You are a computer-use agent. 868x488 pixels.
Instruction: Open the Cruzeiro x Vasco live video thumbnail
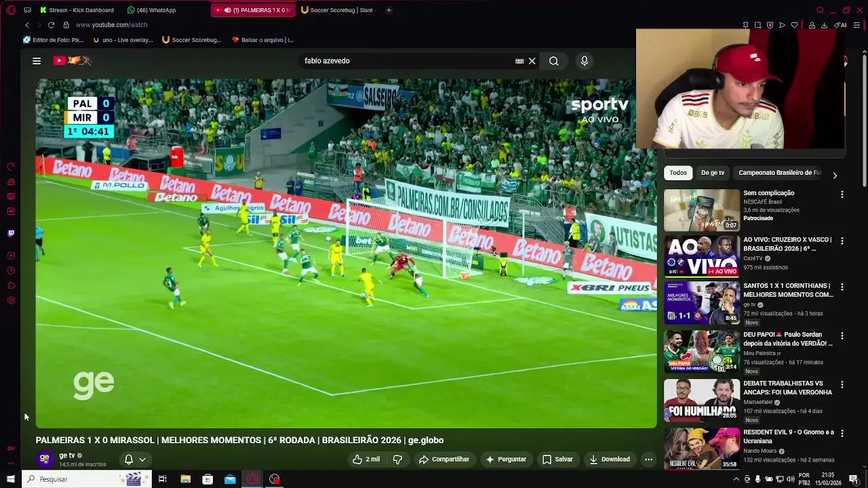point(702,256)
